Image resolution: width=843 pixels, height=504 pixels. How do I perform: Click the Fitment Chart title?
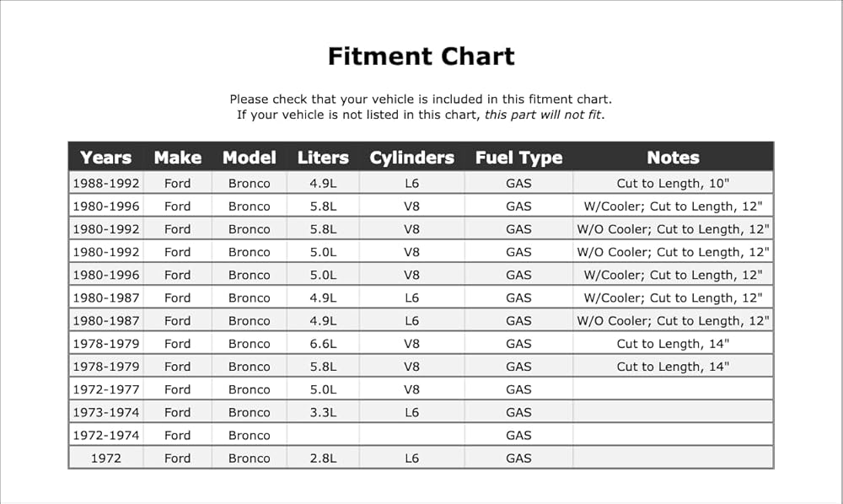421,56
